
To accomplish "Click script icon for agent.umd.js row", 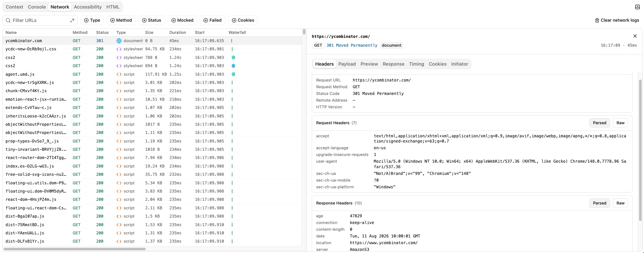I will point(119,74).
